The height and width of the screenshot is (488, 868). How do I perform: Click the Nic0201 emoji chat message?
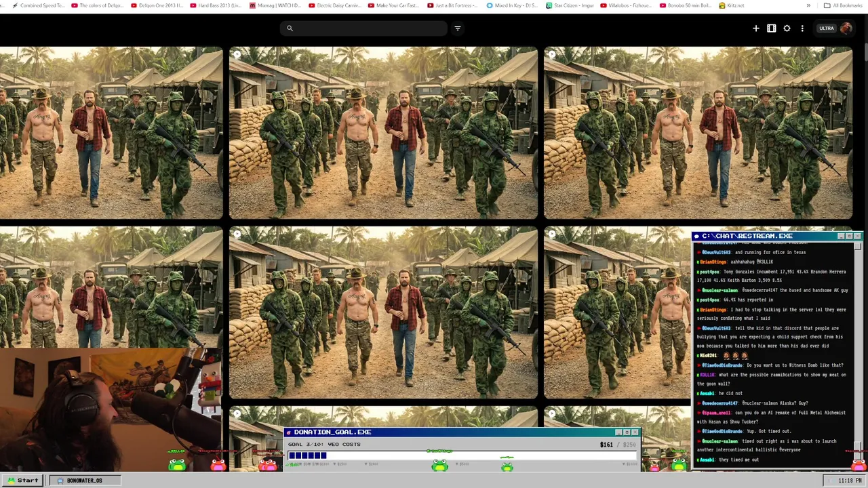coord(722,355)
